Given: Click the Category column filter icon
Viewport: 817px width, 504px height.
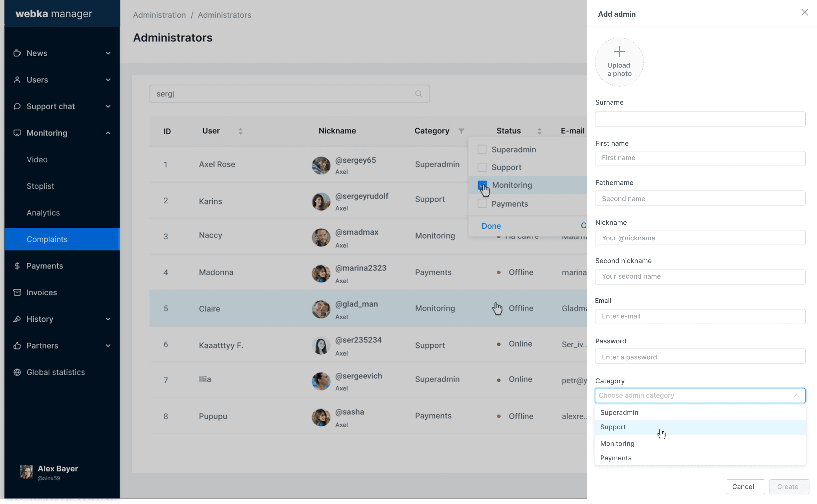Looking at the screenshot, I should [x=461, y=131].
